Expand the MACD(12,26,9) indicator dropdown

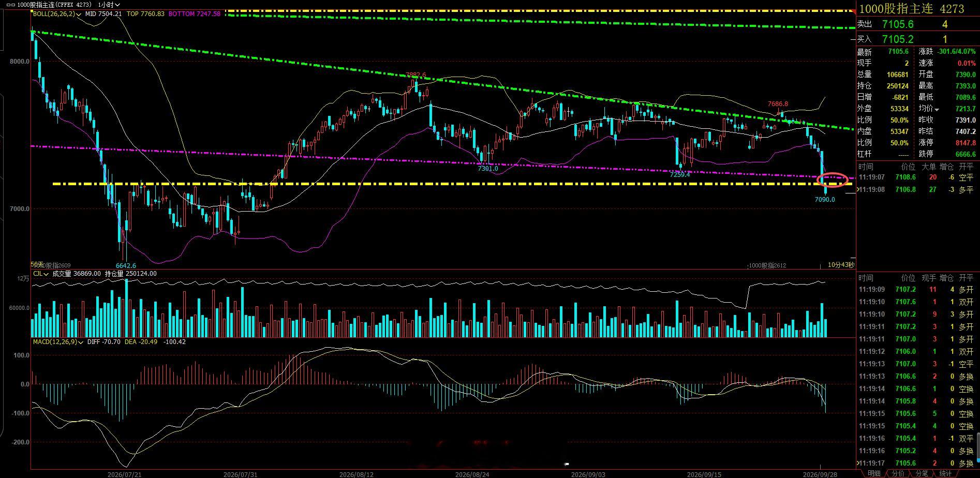tap(81, 342)
